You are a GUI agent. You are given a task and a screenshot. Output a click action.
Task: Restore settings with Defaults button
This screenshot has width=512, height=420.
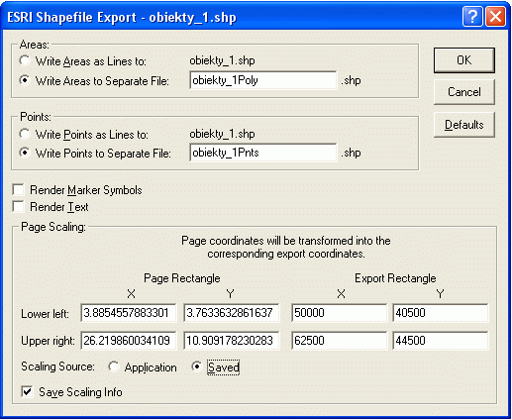pyautogui.click(x=464, y=125)
